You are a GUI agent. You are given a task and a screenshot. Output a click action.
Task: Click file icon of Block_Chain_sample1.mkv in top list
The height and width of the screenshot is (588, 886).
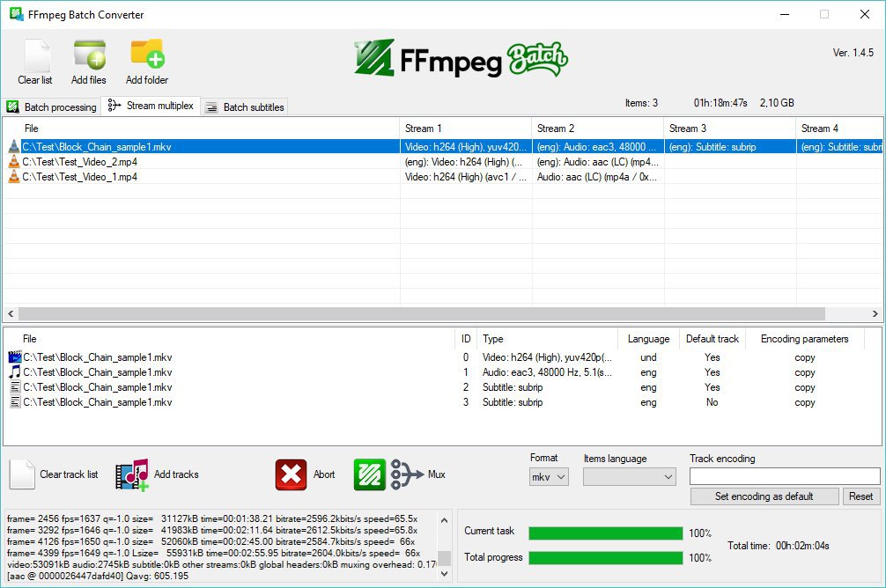coord(14,146)
